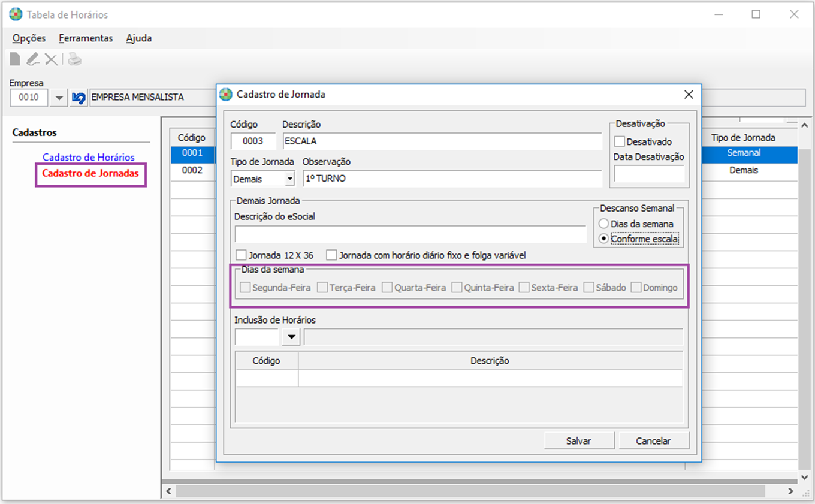Check the Sábado checkbox
The image size is (815, 504).
[x=588, y=288]
